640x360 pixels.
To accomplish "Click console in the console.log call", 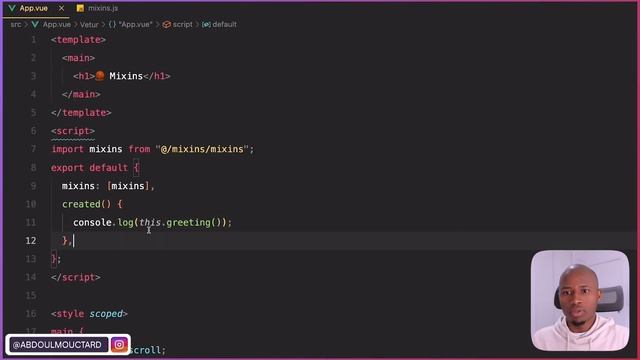I will pos(92,222).
